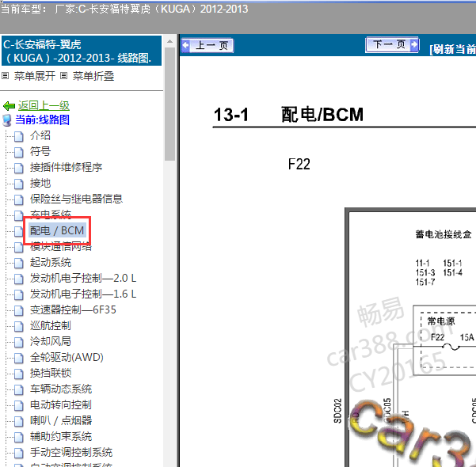
Task: Open the 喇叭 / 点烟器 entry
Action: (x=61, y=420)
